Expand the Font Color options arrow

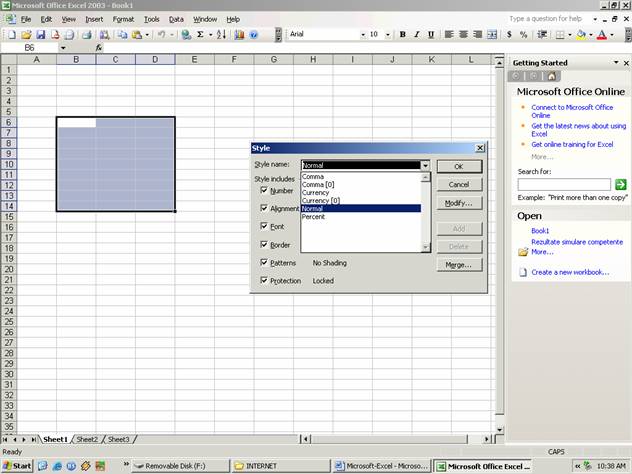[x=612, y=35]
